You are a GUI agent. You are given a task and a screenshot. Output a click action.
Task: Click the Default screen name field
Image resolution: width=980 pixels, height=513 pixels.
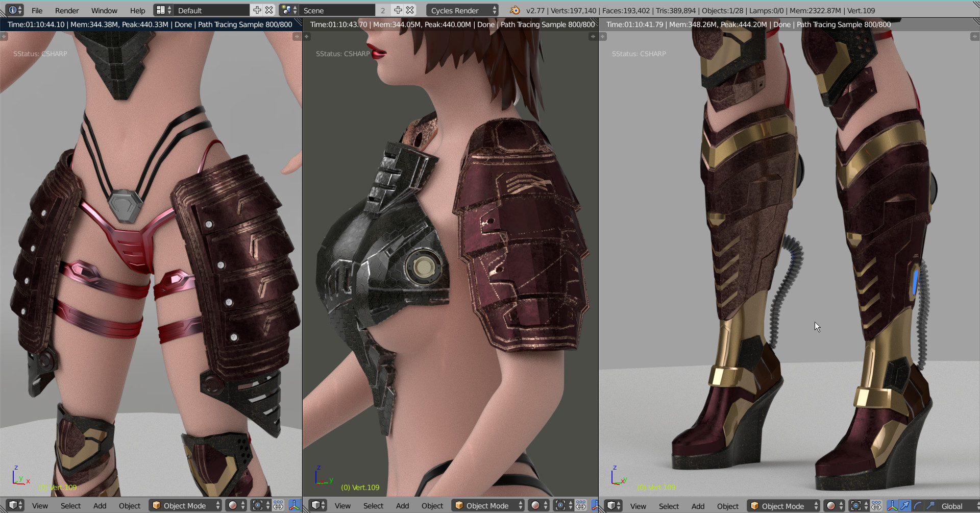point(211,10)
